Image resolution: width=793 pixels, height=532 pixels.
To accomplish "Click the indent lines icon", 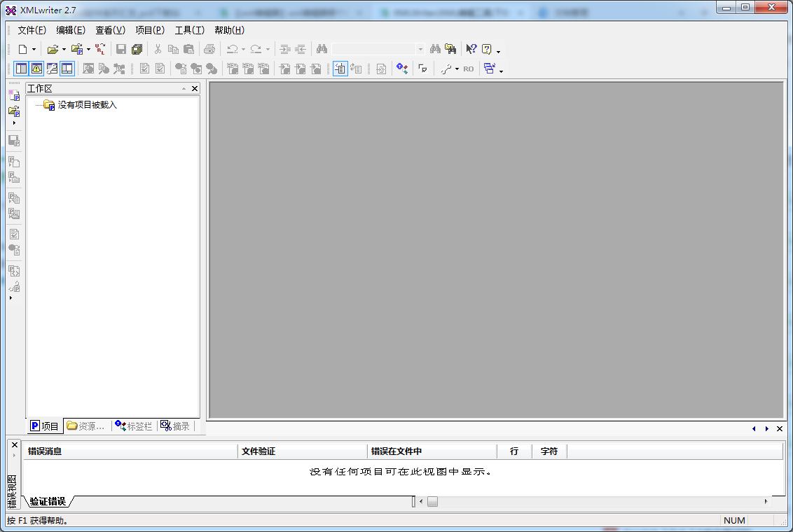I will tap(285, 49).
